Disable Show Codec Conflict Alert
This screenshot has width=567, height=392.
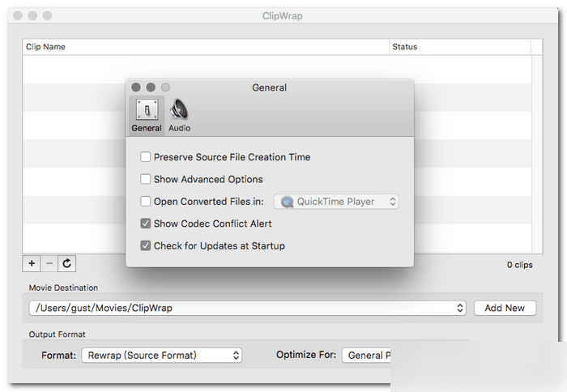click(x=146, y=224)
